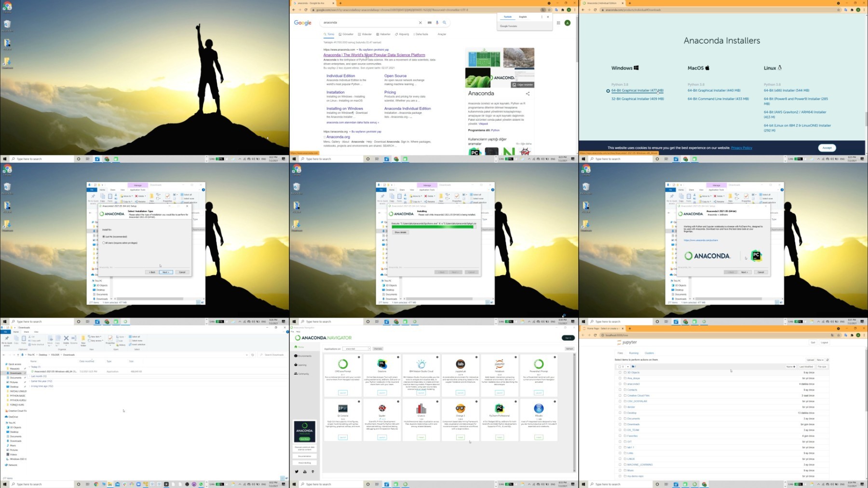Viewport: 868px width, 488px height.
Task: Click the Jupyter file list refresh icon
Action: pos(827,360)
